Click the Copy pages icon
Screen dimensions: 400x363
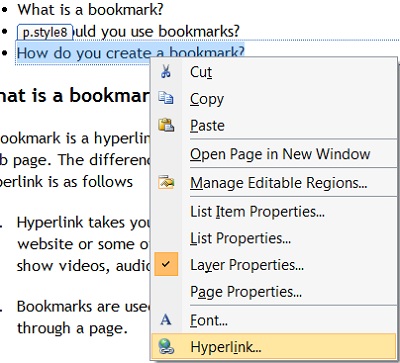[166, 98]
